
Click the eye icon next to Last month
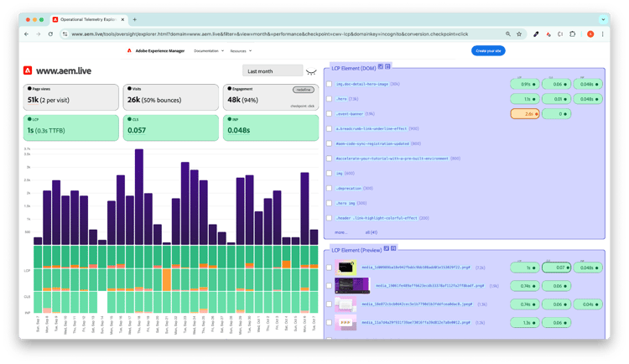point(311,71)
